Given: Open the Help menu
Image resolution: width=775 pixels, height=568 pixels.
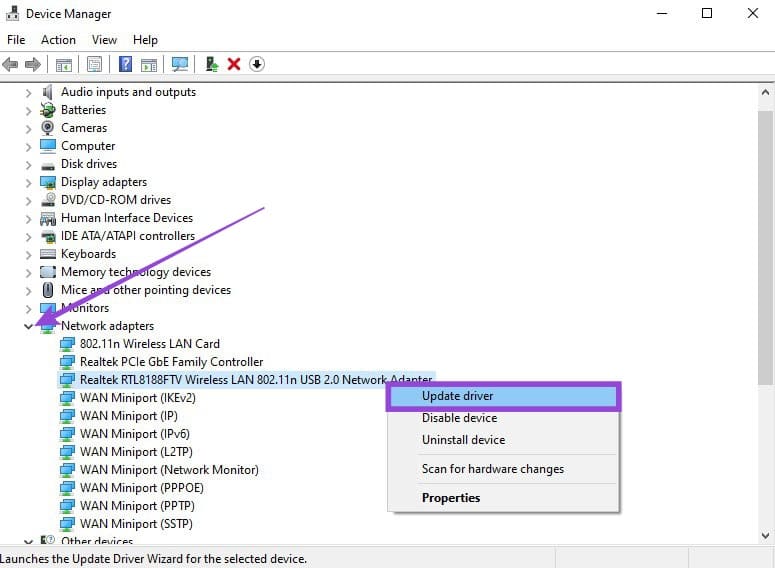Looking at the screenshot, I should 145,40.
